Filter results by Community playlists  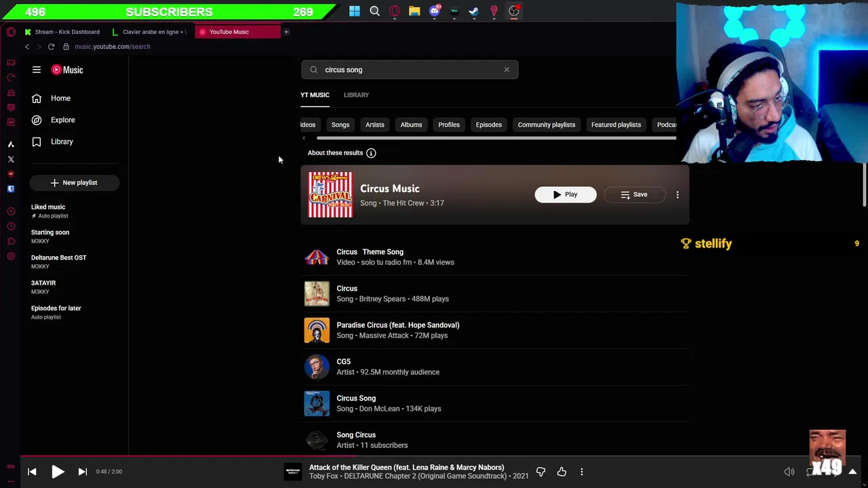click(547, 125)
